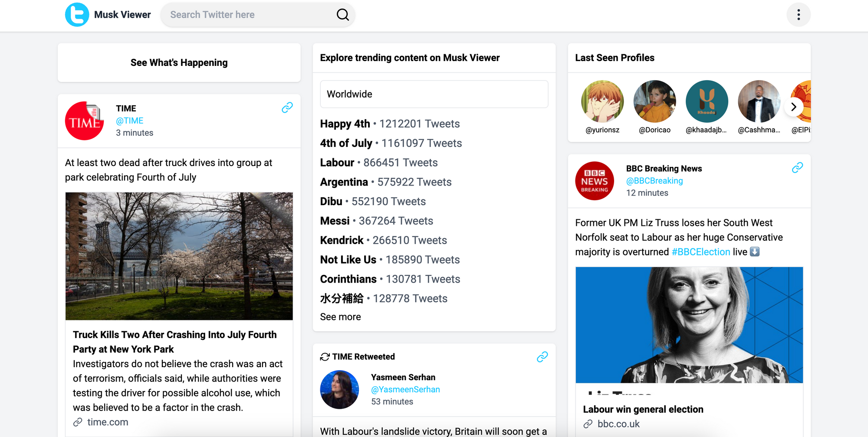Show next profiles with right arrow
This screenshot has width=868, height=437.
tap(794, 107)
